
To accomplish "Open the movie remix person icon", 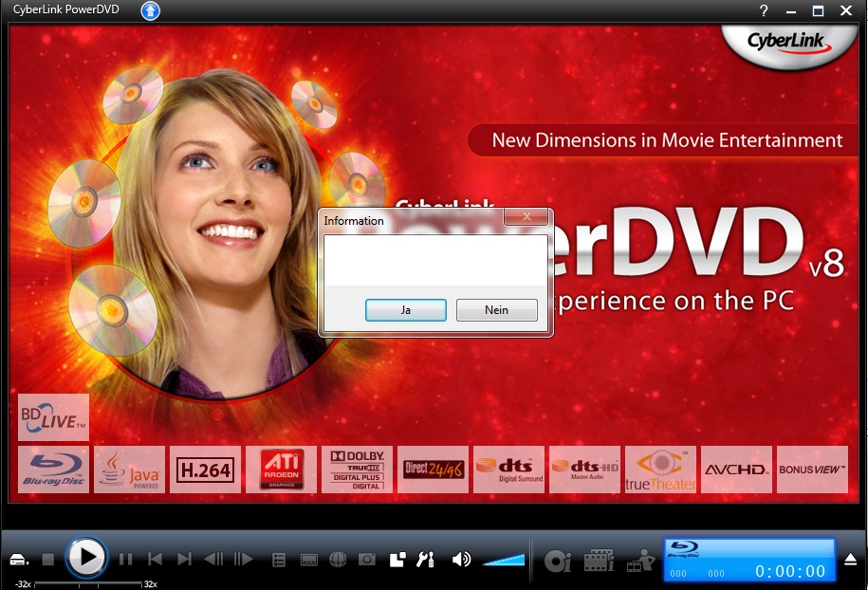I will (640, 560).
